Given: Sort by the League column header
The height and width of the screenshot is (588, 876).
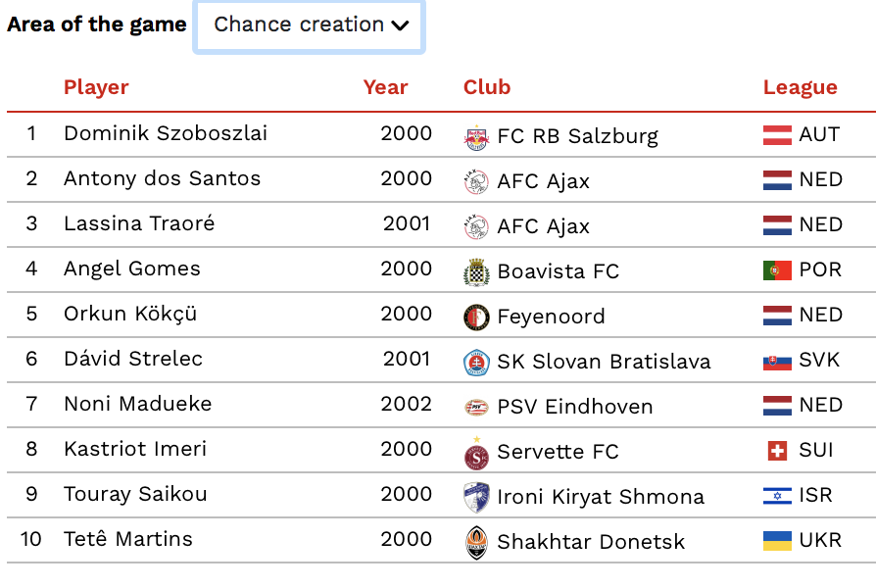Looking at the screenshot, I should coord(800,88).
